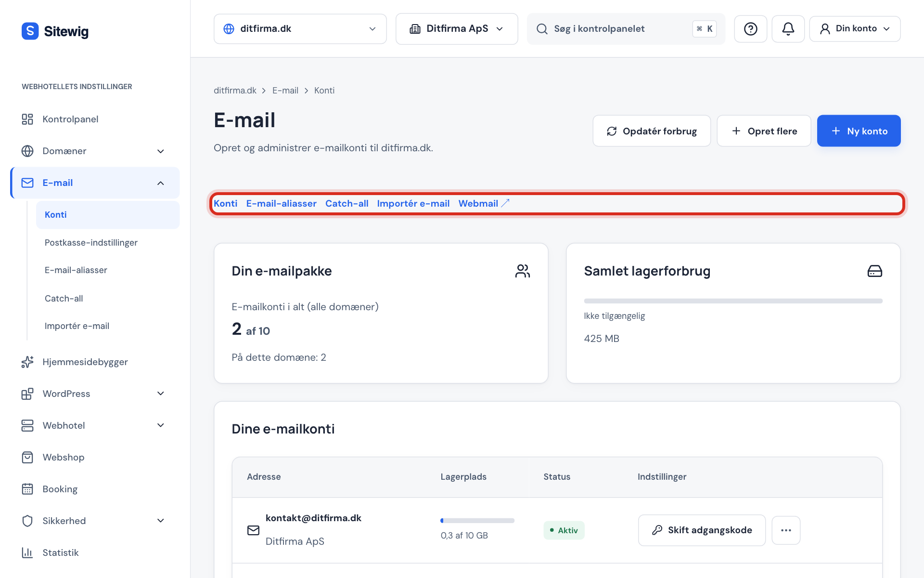Click the Opret flere button
The image size is (924, 578).
(x=764, y=131)
